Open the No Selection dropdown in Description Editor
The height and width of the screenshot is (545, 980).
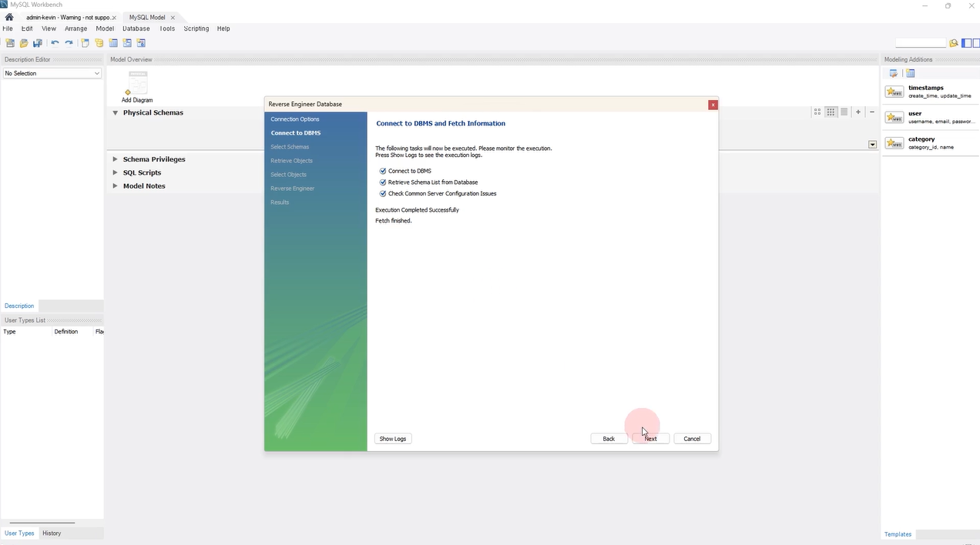pos(52,73)
